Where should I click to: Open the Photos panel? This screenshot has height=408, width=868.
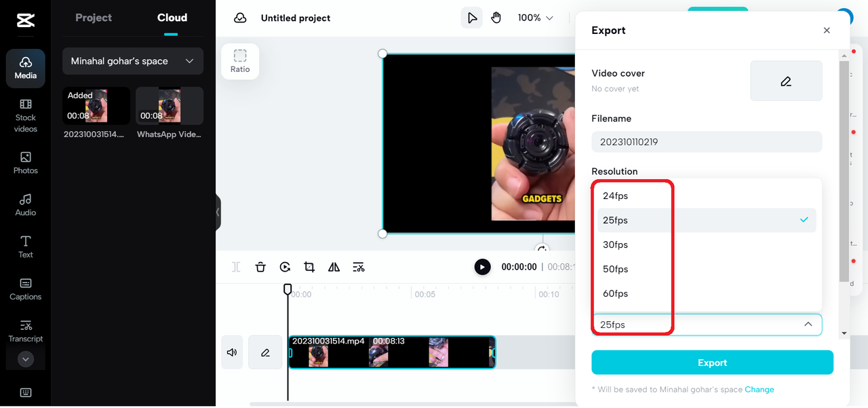coord(26,162)
